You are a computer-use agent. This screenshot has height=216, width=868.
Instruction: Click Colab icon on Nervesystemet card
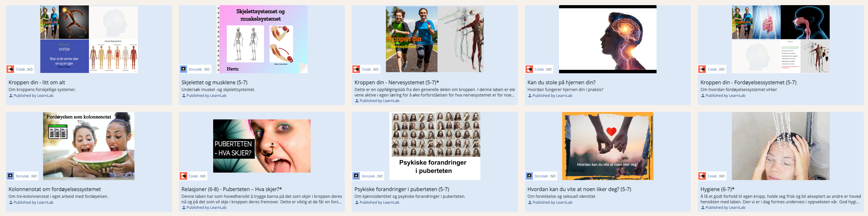click(x=356, y=69)
